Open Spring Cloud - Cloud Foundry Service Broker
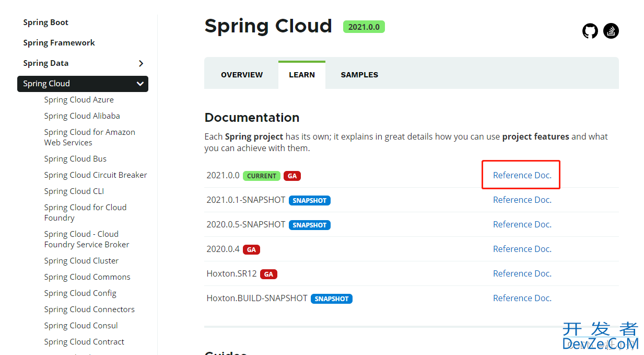The height and width of the screenshot is (355, 644). 87,239
